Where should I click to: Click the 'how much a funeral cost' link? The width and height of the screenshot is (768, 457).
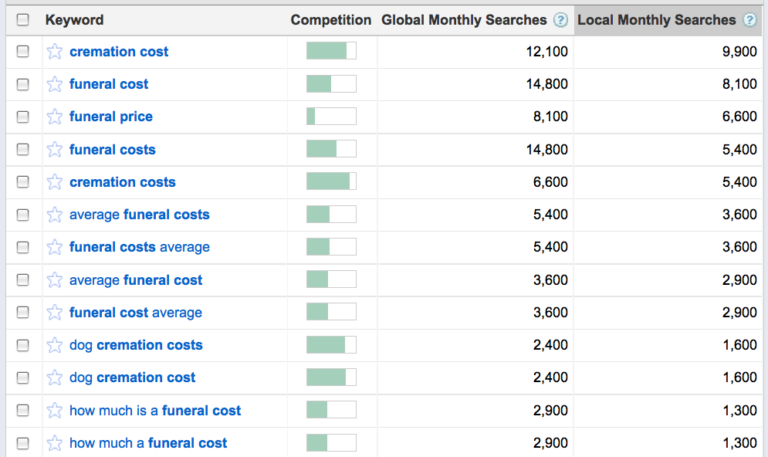[x=148, y=443]
